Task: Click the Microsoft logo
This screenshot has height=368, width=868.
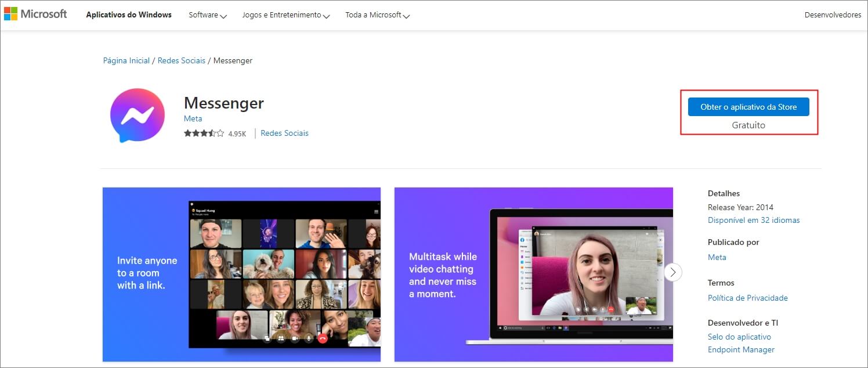Action: click(35, 14)
